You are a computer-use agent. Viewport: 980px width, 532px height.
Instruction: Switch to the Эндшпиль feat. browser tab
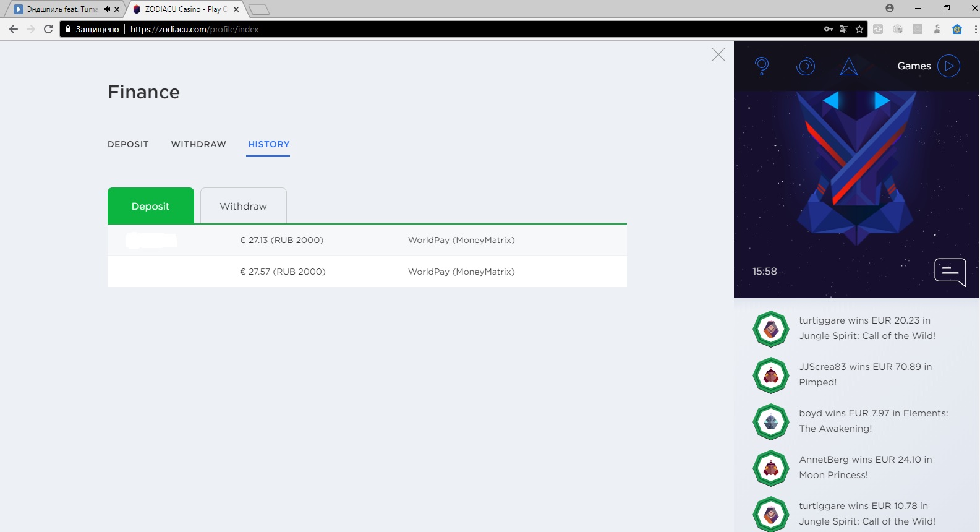(x=62, y=9)
